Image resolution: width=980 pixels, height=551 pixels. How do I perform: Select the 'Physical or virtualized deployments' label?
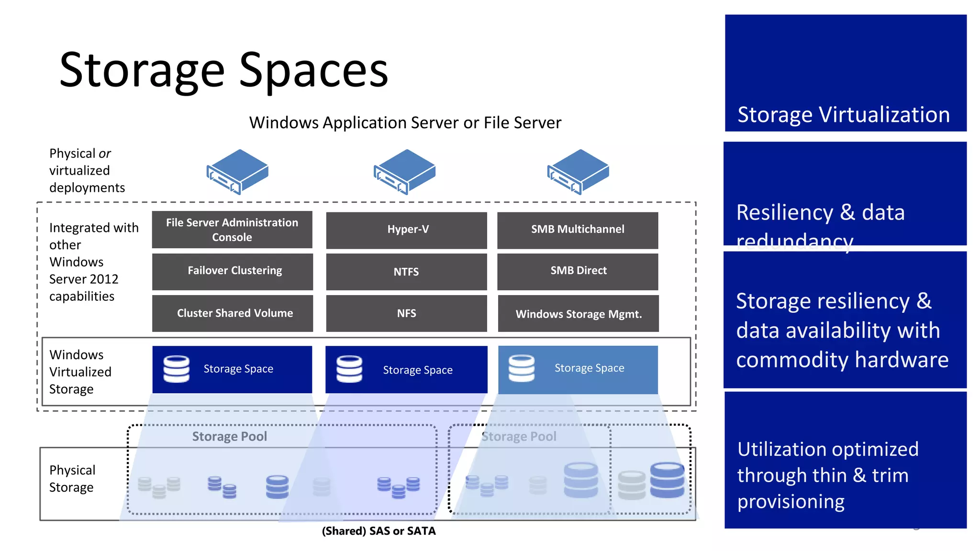[x=87, y=170]
